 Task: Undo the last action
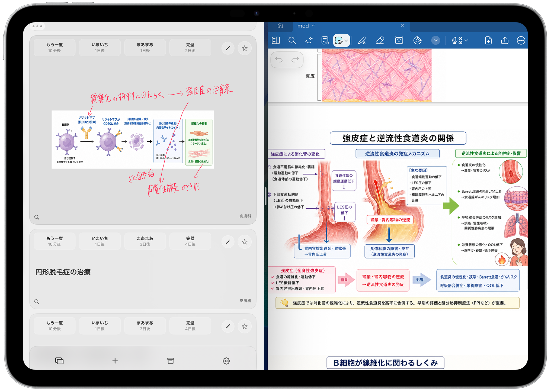click(x=279, y=60)
